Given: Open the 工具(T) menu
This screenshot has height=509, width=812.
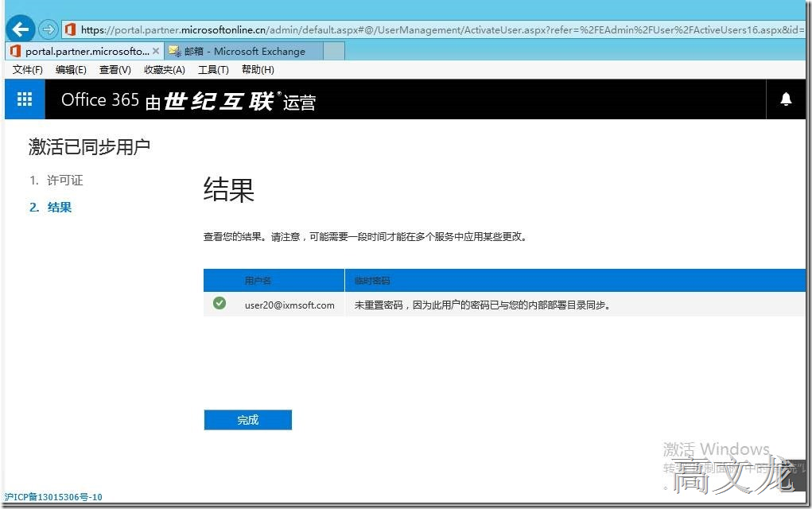Looking at the screenshot, I should [x=213, y=69].
